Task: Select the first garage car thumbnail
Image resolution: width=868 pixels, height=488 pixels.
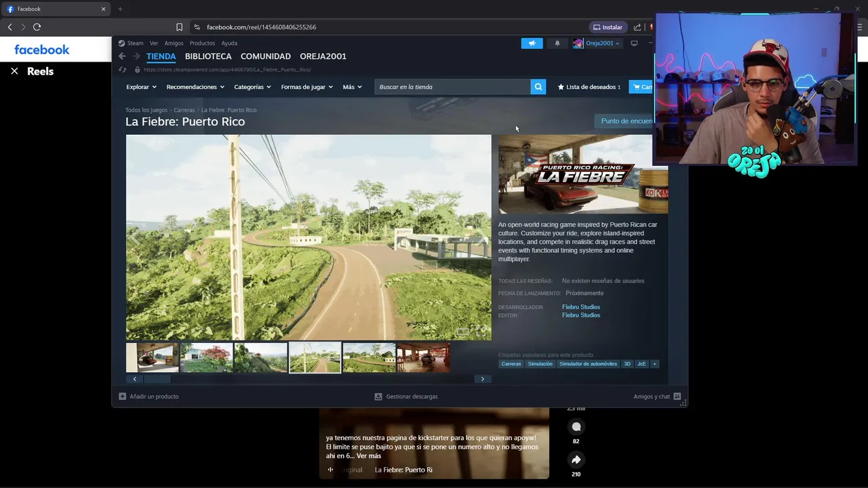Action: point(153,358)
